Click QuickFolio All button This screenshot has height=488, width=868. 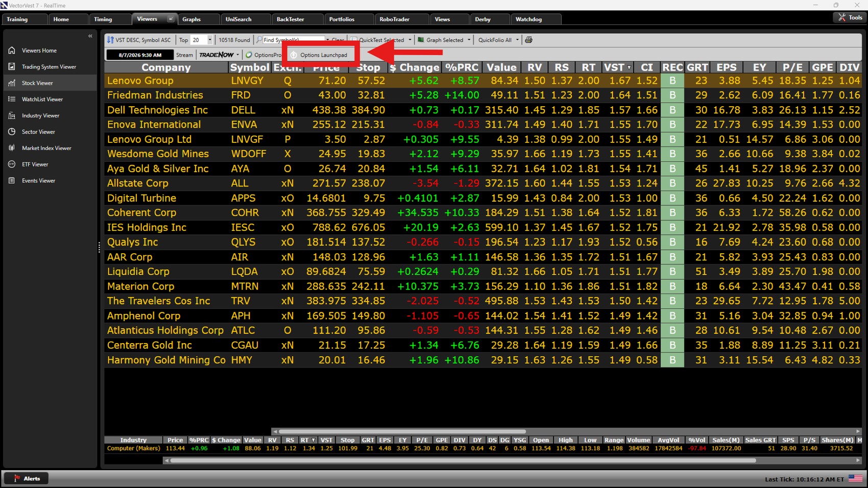coord(495,40)
